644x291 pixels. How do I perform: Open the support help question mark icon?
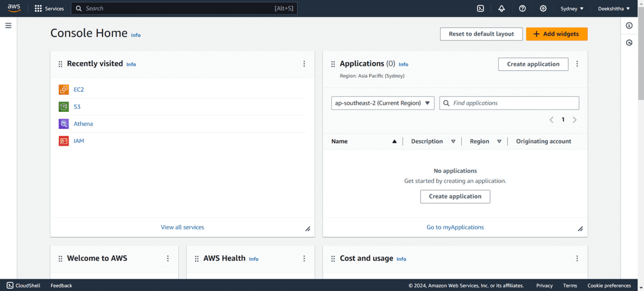pyautogui.click(x=522, y=8)
